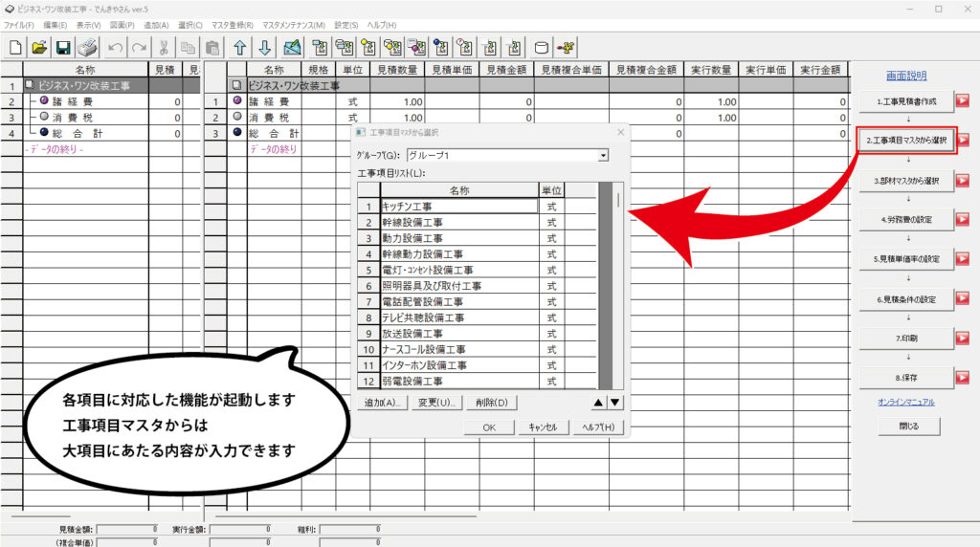
Task: Click the 4.労務費の設定 button
Action: [x=906, y=220]
